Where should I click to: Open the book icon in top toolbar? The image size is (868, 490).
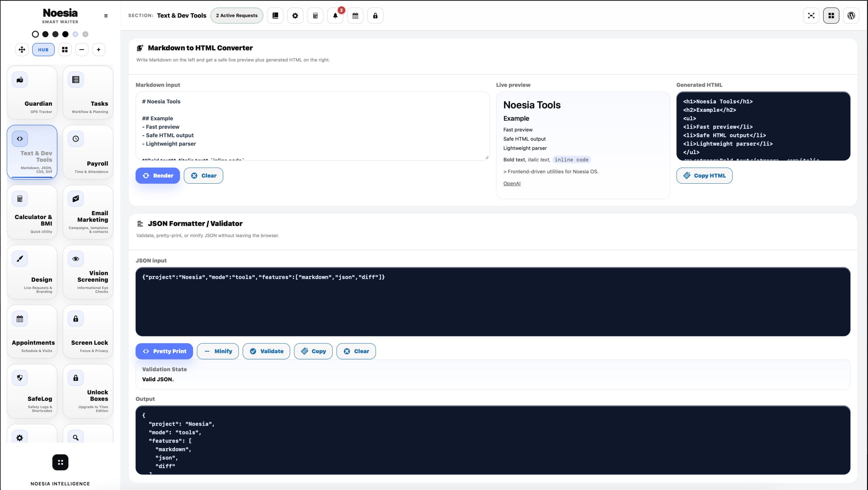click(275, 16)
